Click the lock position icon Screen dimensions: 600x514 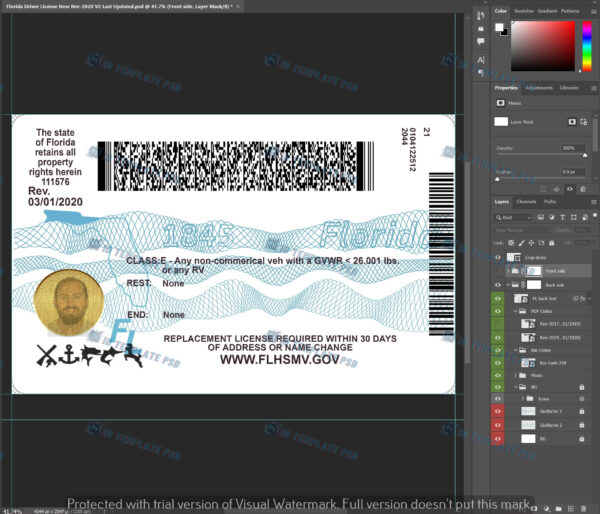tap(531, 243)
